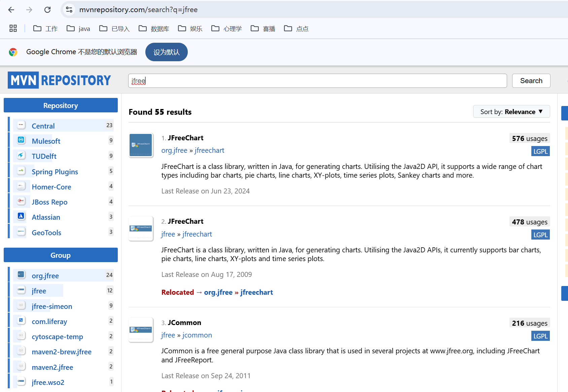Click the org.jfree group icon

pyautogui.click(x=21, y=275)
